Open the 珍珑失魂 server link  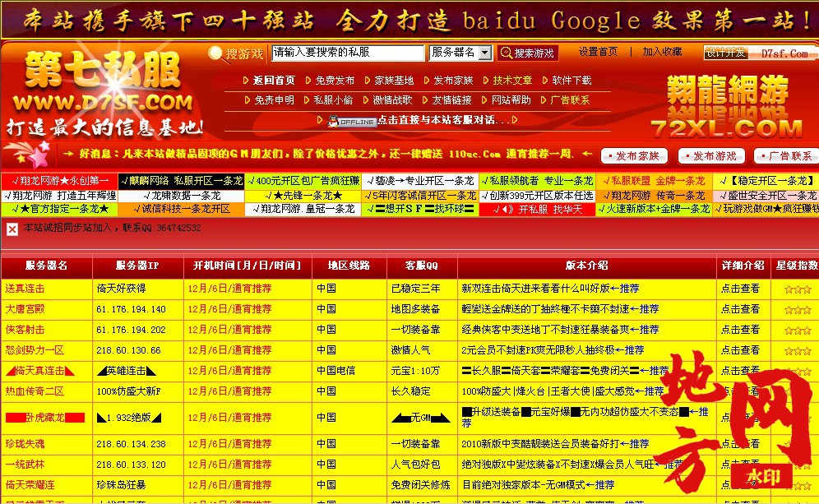(x=25, y=444)
